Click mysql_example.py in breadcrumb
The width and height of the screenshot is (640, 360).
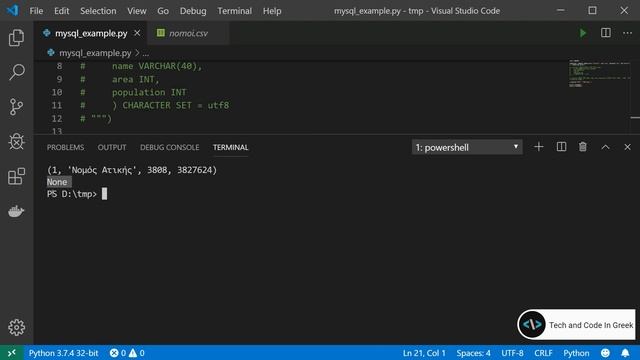point(95,53)
